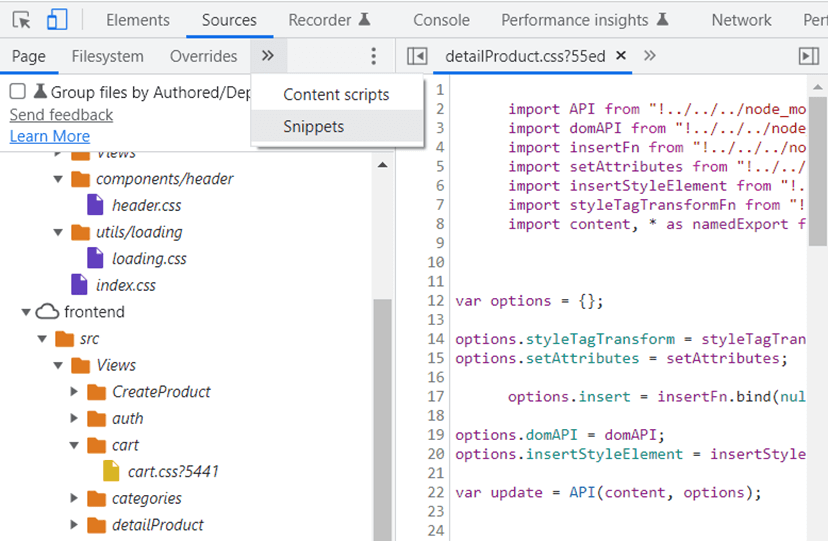Select Snippets from the overflow menu
The width and height of the screenshot is (828, 541).
pyautogui.click(x=313, y=127)
